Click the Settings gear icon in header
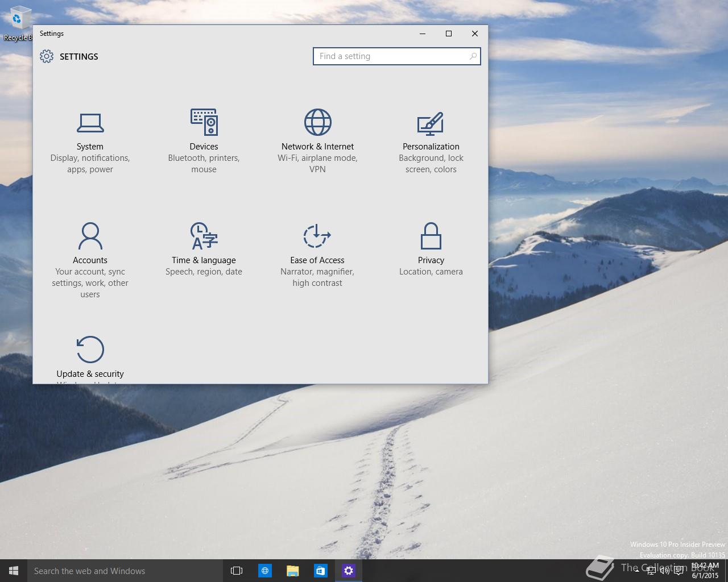The image size is (728, 582). pos(47,56)
